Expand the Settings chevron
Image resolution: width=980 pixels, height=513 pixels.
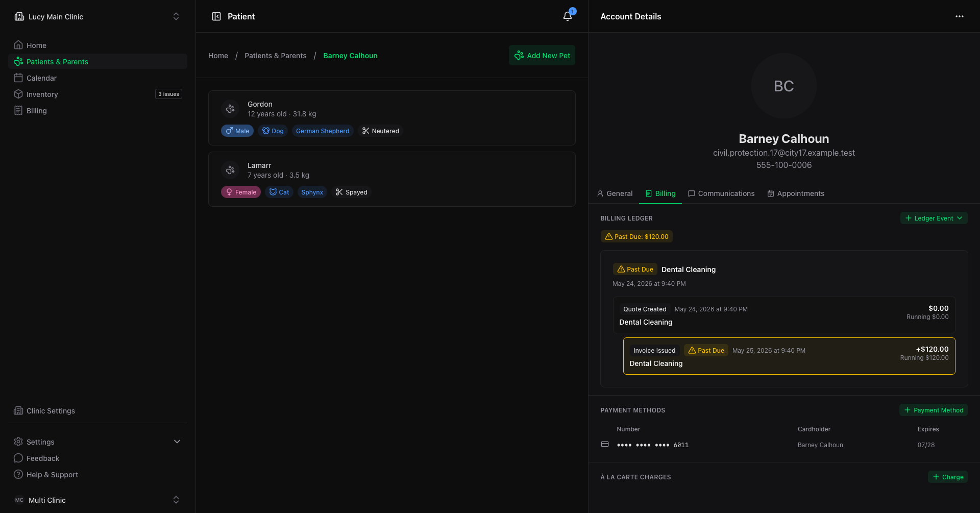pyautogui.click(x=177, y=442)
